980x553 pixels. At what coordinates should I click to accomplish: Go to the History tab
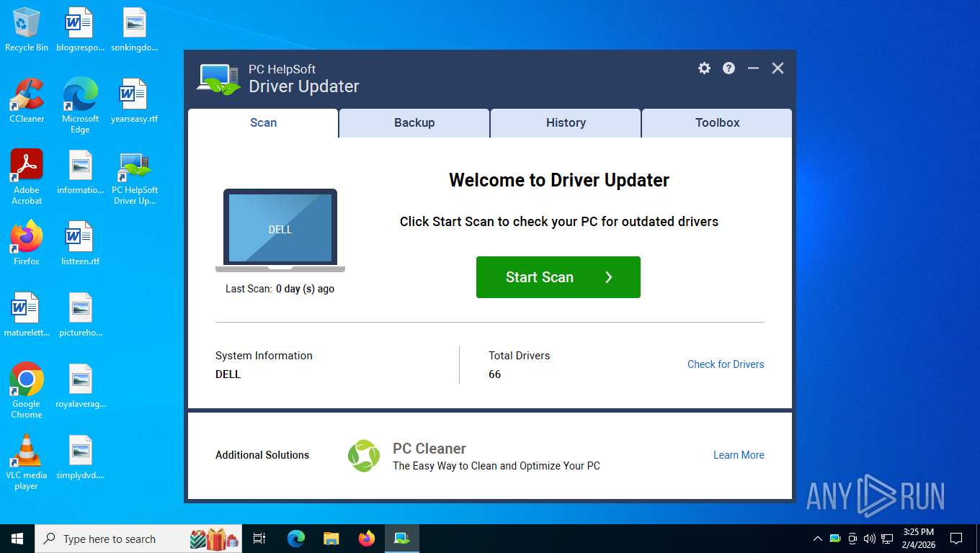click(x=566, y=122)
